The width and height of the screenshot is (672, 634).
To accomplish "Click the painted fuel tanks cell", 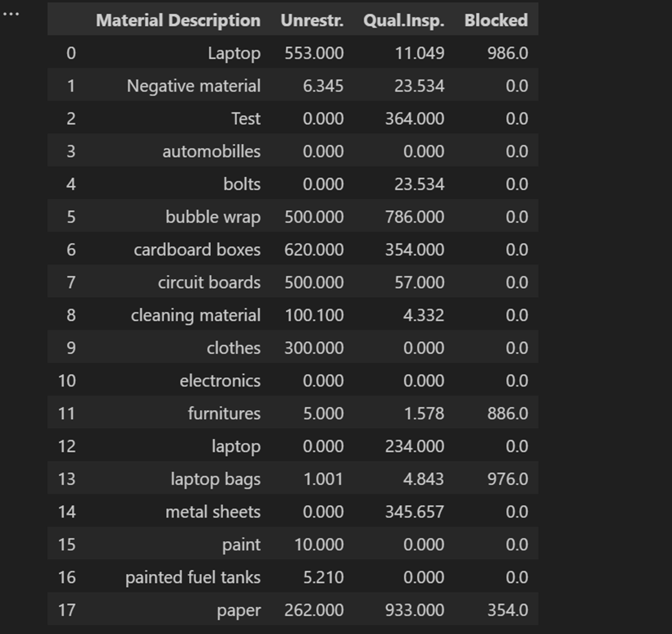I will (x=192, y=577).
